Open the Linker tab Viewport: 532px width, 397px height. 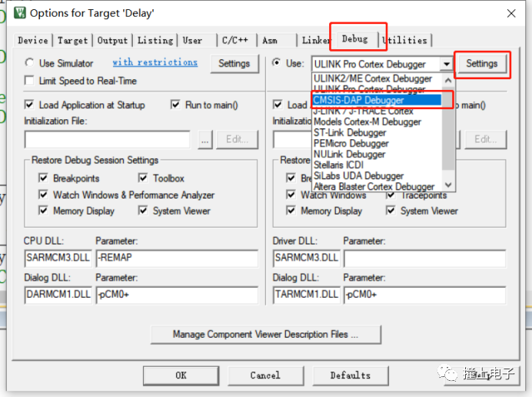315,41
